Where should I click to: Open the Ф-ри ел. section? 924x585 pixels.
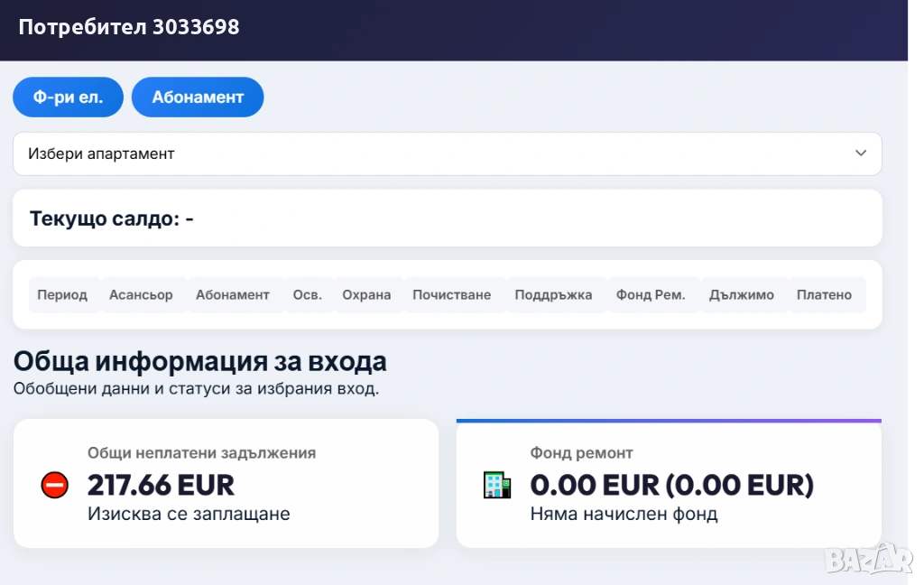point(68,97)
